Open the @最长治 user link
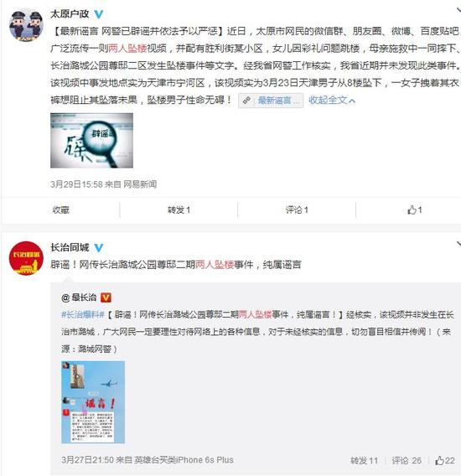Image resolution: width=461 pixels, height=476 pixels. (79, 297)
